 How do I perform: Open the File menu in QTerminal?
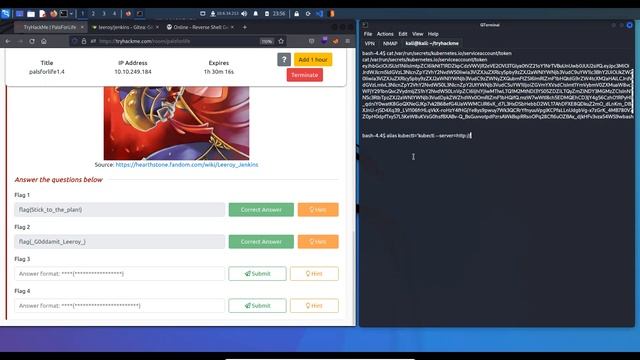tap(368, 34)
